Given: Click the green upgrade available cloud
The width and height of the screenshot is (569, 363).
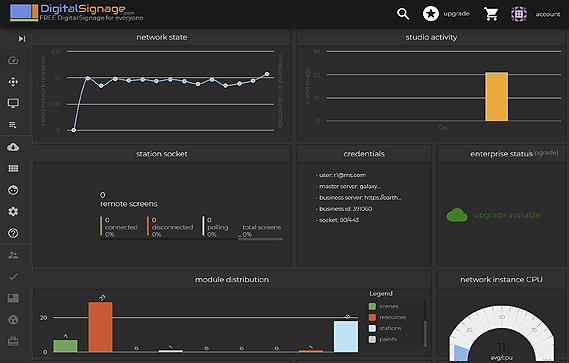Looking at the screenshot, I should [457, 215].
